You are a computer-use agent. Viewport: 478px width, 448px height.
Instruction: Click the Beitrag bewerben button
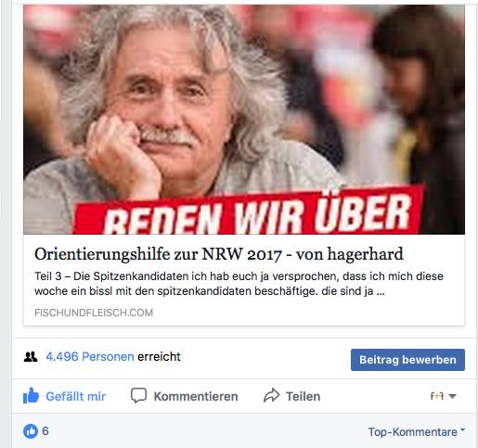tap(407, 360)
